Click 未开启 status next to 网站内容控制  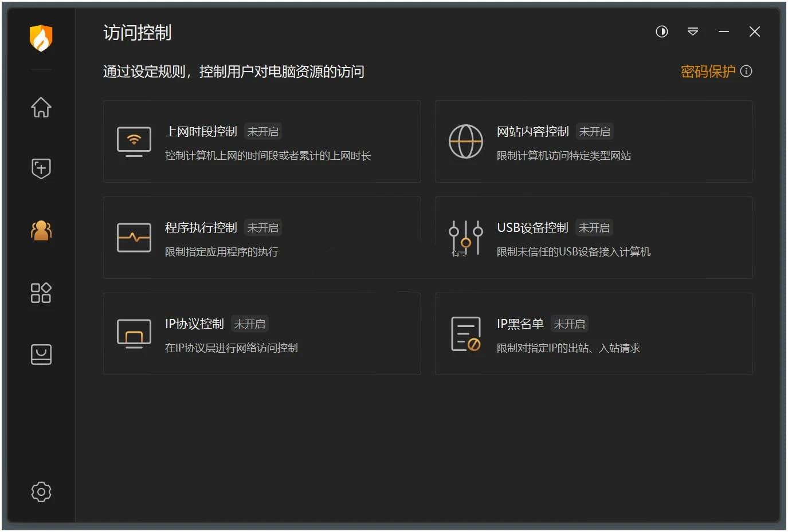pyautogui.click(x=594, y=131)
